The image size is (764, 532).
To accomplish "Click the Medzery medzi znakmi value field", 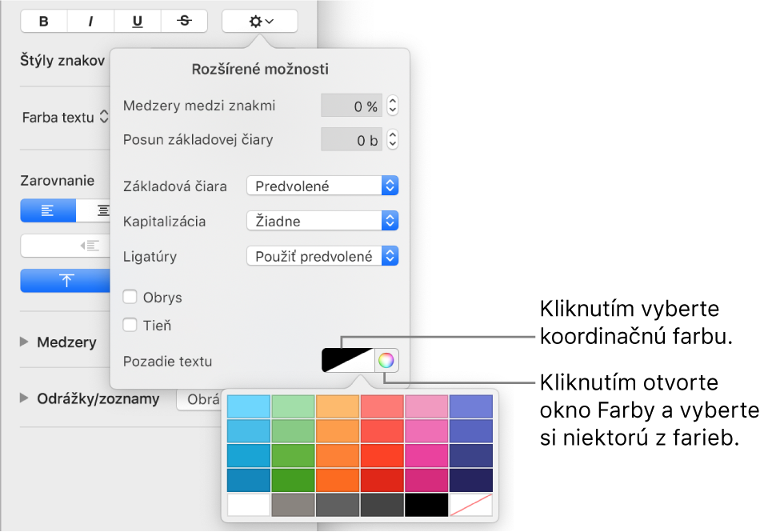I will [x=351, y=106].
